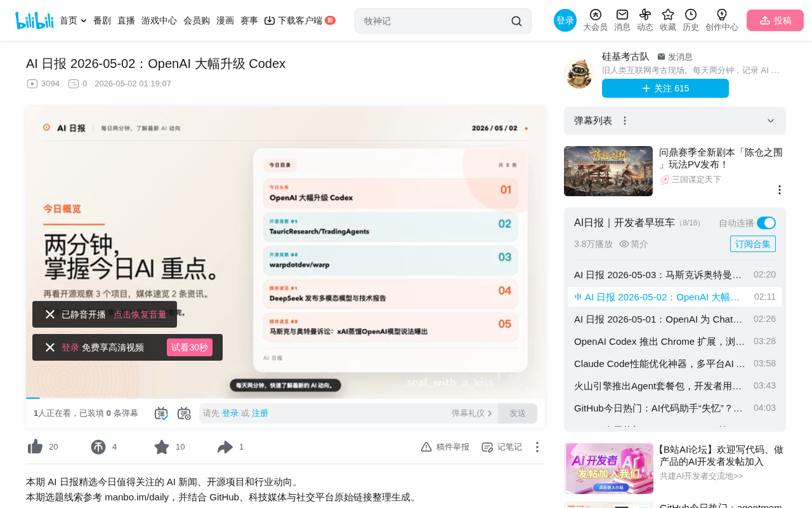Click 稿件举报 warning icon
This screenshot has height=508, width=812.
[x=426, y=447]
